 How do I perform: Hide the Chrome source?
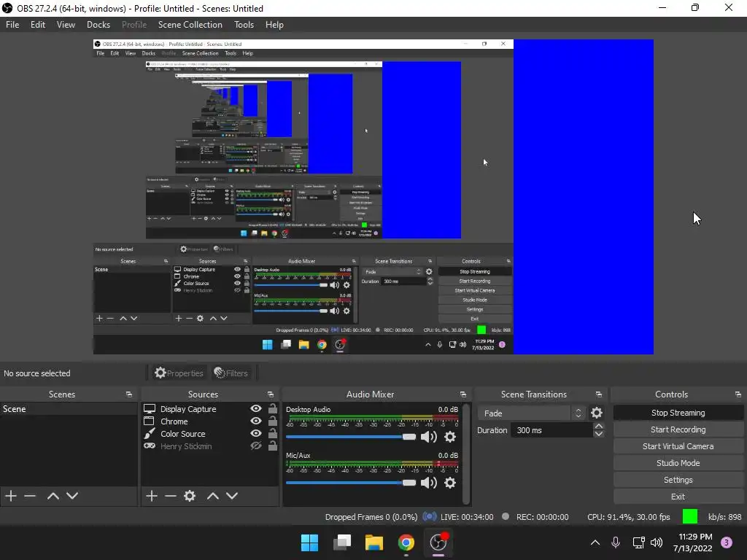[256, 421]
